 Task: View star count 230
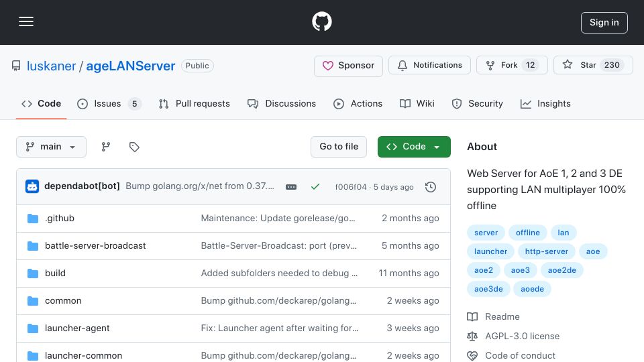(x=612, y=65)
